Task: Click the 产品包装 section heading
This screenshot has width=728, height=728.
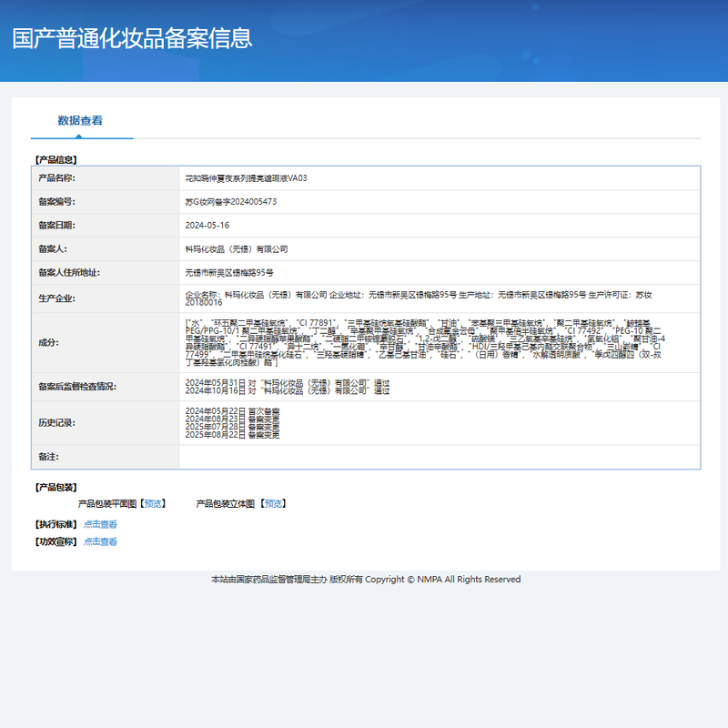Action: 56,487
